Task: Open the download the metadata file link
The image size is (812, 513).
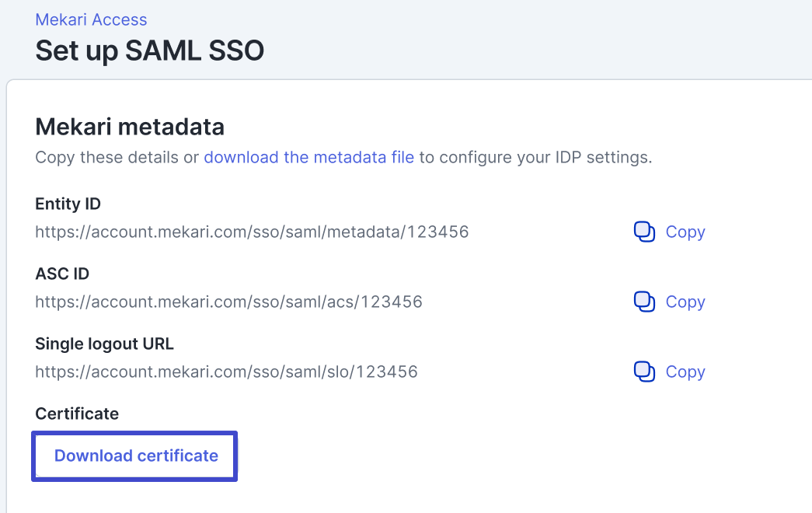Action: coord(308,158)
